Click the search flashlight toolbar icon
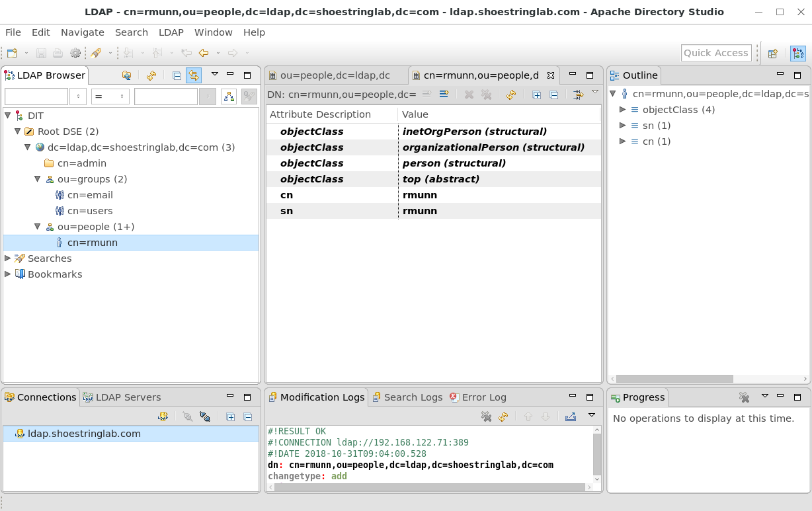 tap(96, 53)
